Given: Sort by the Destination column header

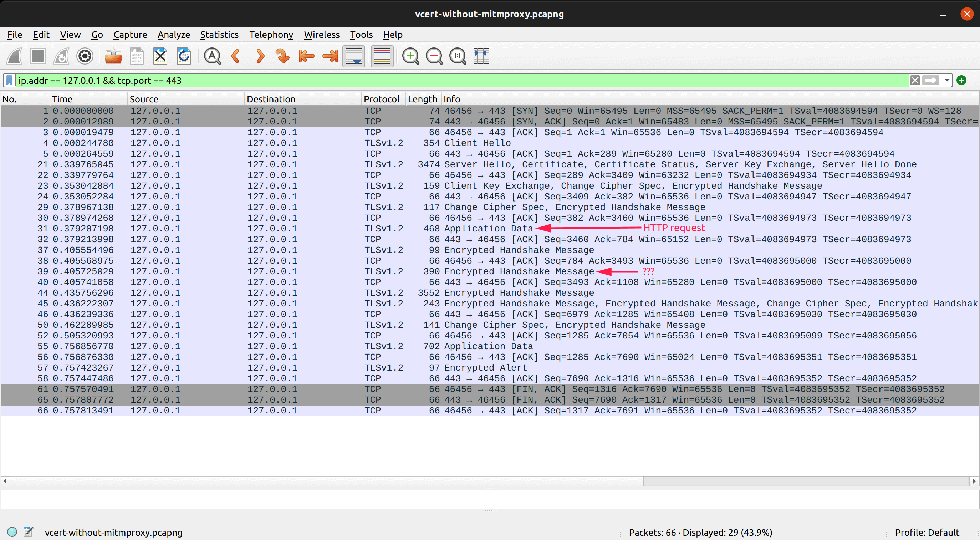Looking at the screenshot, I should click(x=303, y=99).
